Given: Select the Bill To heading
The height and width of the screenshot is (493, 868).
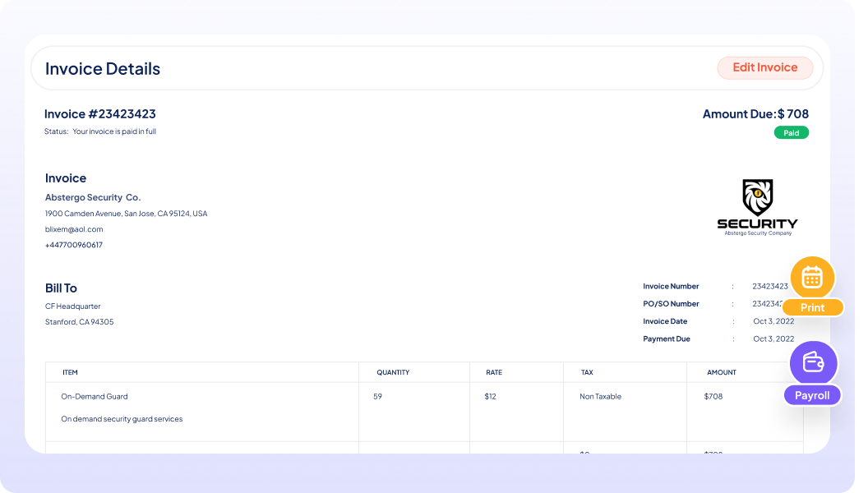Looking at the screenshot, I should click(61, 288).
